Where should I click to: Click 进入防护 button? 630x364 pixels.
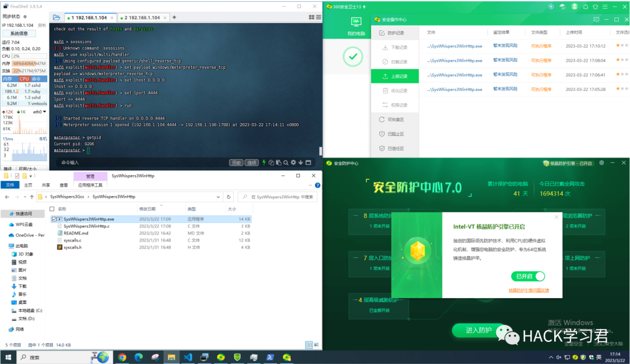(478, 330)
